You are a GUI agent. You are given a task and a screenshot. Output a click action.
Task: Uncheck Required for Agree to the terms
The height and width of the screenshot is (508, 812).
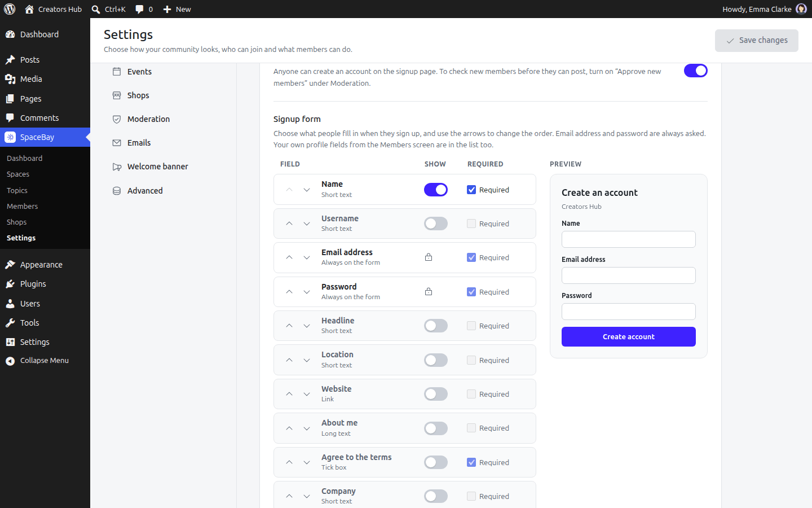pyautogui.click(x=471, y=462)
